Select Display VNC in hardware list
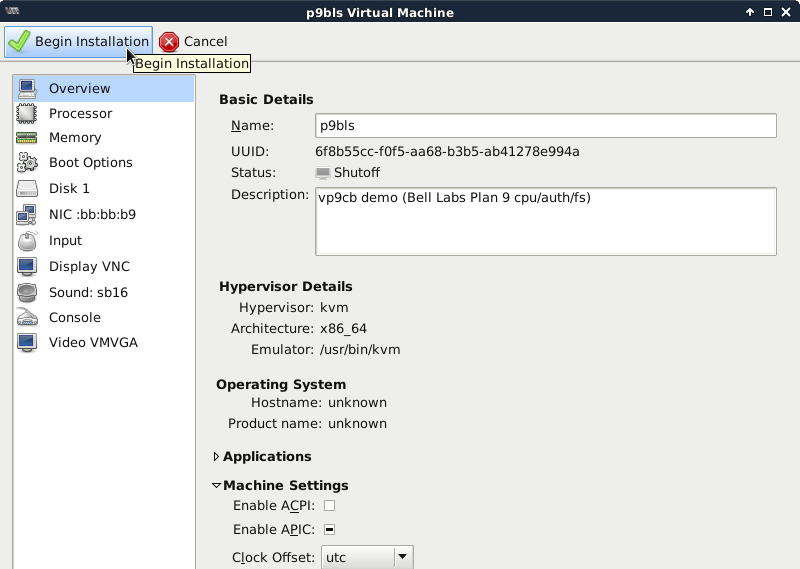This screenshot has width=800, height=569. [x=89, y=266]
